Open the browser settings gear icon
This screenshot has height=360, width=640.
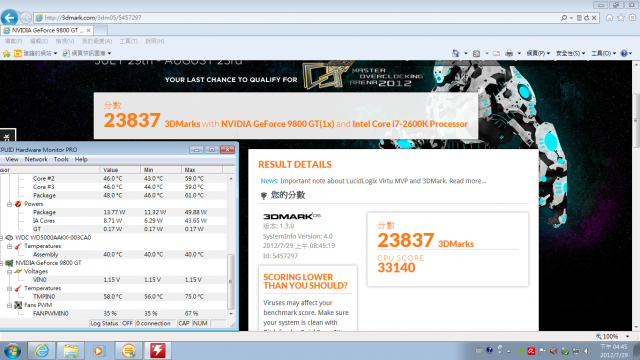[x=632, y=18]
